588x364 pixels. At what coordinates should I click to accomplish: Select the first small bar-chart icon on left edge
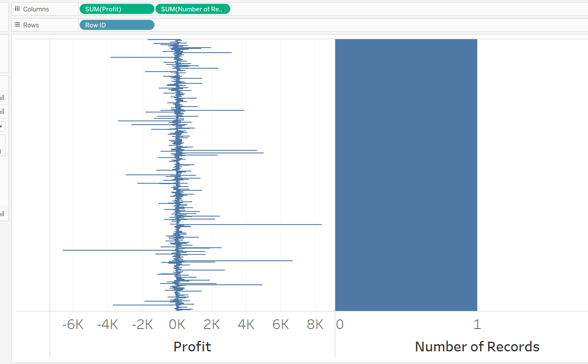point(2,97)
